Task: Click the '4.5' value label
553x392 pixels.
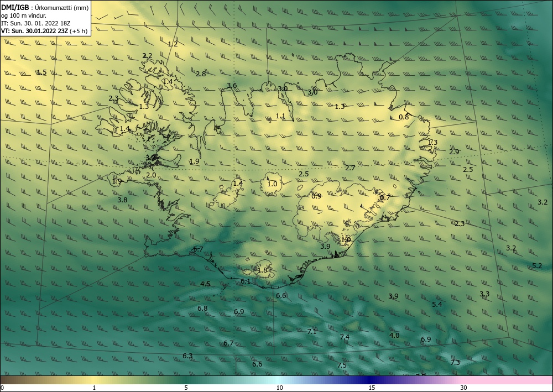Action: (x=205, y=284)
